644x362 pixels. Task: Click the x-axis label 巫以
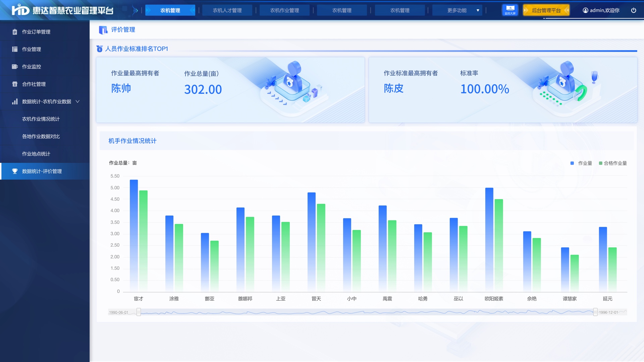tap(459, 299)
